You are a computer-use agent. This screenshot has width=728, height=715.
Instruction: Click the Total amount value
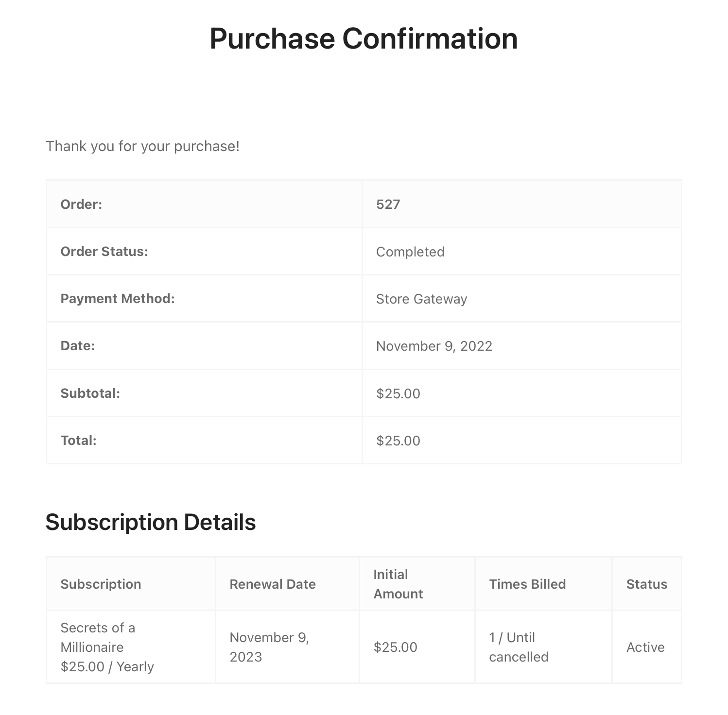pyautogui.click(x=398, y=441)
